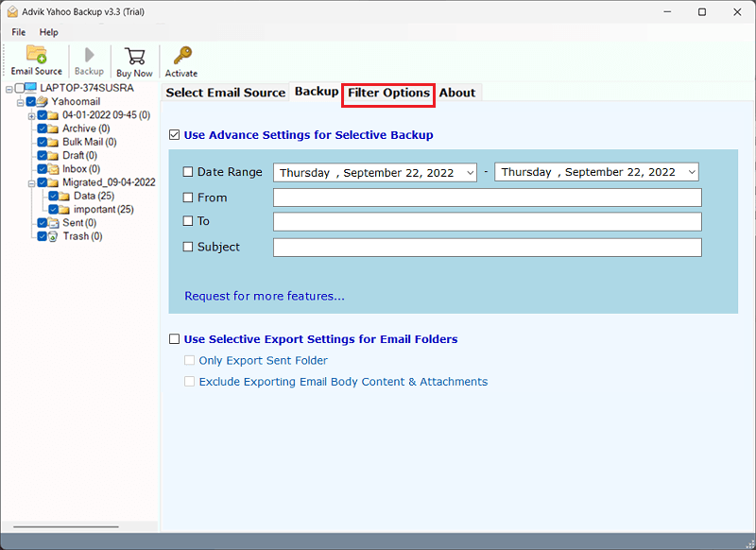The image size is (756, 550).
Task: Expand the 04-01-2022 09-45 folder node
Action: 31,116
